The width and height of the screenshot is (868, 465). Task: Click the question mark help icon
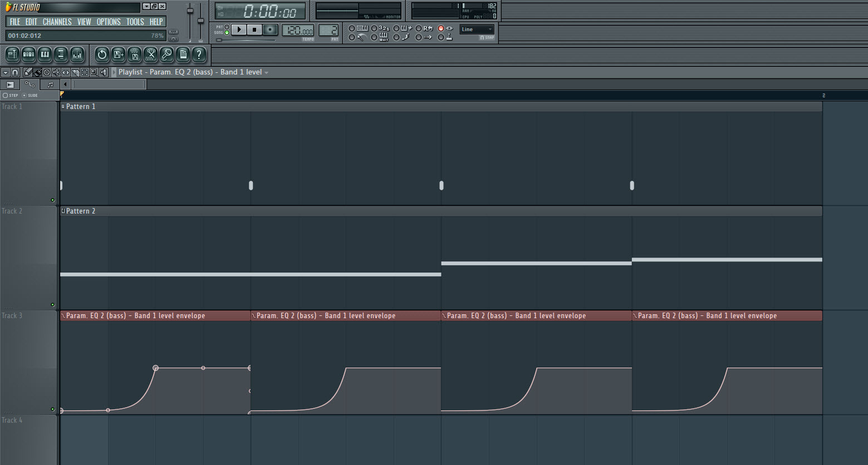coord(199,55)
